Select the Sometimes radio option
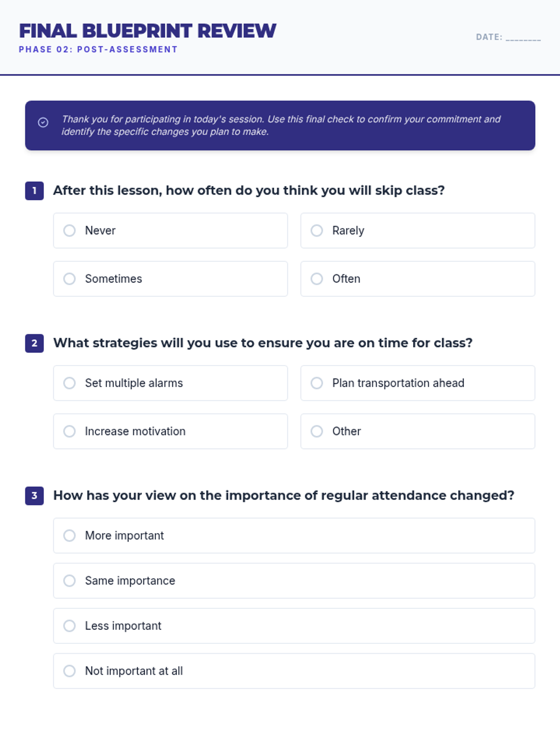 (x=70, y=279)
